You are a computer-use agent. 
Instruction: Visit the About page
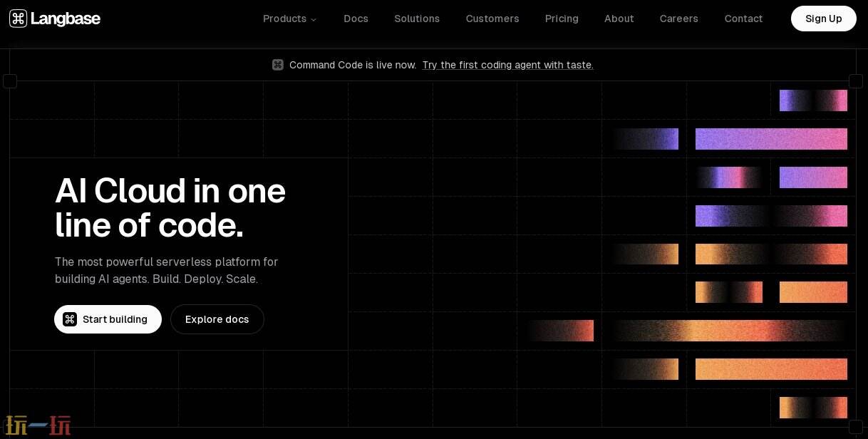(619, 19)
